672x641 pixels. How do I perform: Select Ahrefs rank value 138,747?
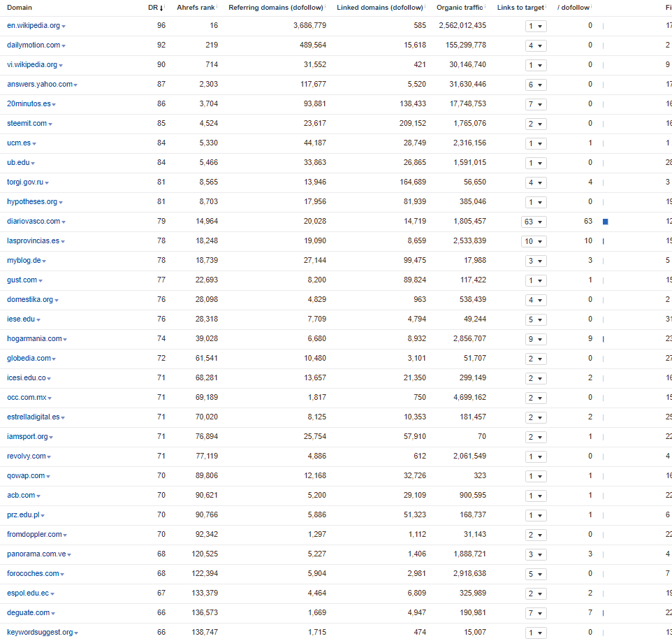pyautogui.click(x=205, y=633)
